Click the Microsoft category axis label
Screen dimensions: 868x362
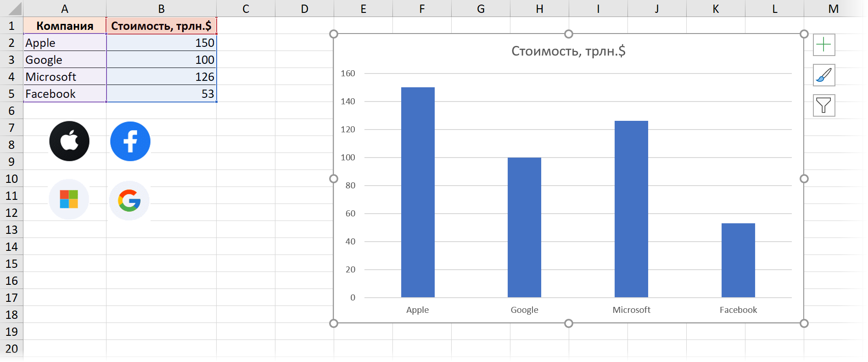(631, 310)
